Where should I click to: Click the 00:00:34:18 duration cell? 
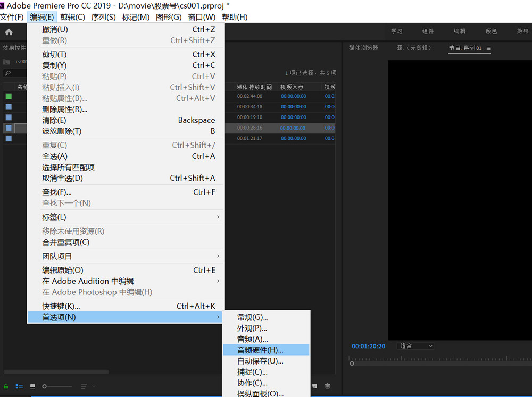250,107
